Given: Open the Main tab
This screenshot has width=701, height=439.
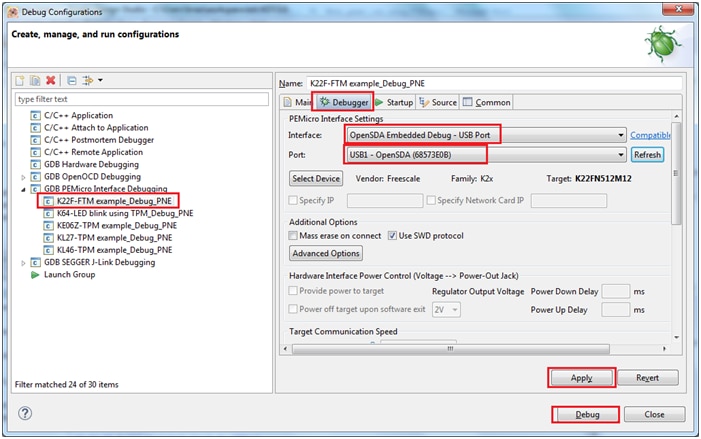Looking at the screenshot, I should click(297, 102).
